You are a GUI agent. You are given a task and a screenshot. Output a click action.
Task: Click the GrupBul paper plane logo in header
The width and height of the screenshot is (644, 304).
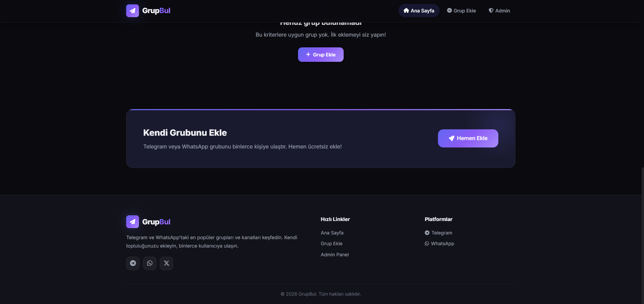click(132, 11)
